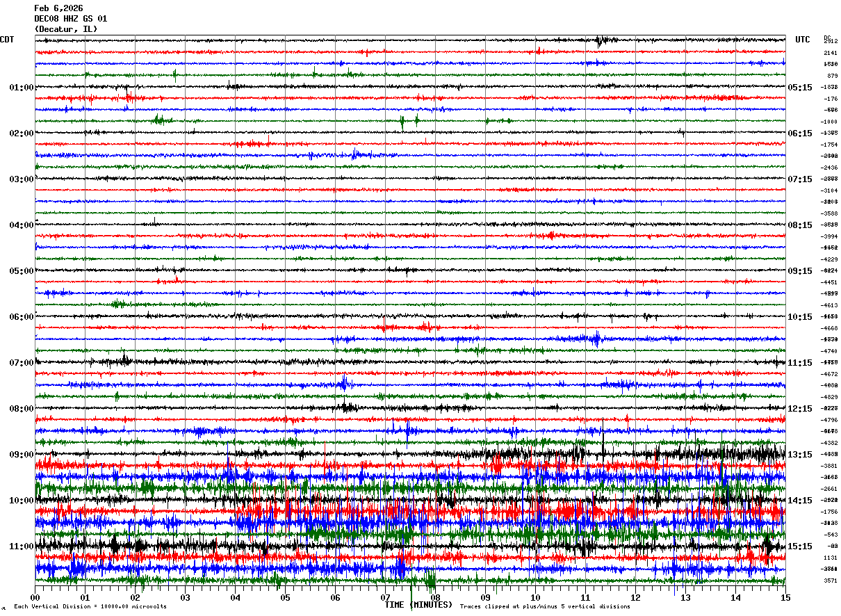Click the 04:00 CDT row label
841x616 pixels.
[x=22, y=225]
